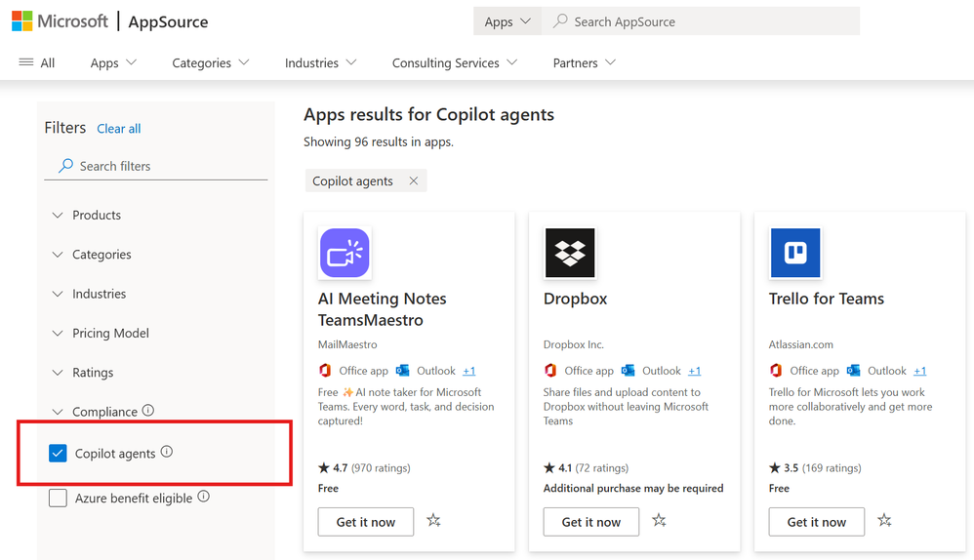This screenshot has width=974, height=560.
Task: Click the rating star on Trello card
Action: tap(775, 467)
